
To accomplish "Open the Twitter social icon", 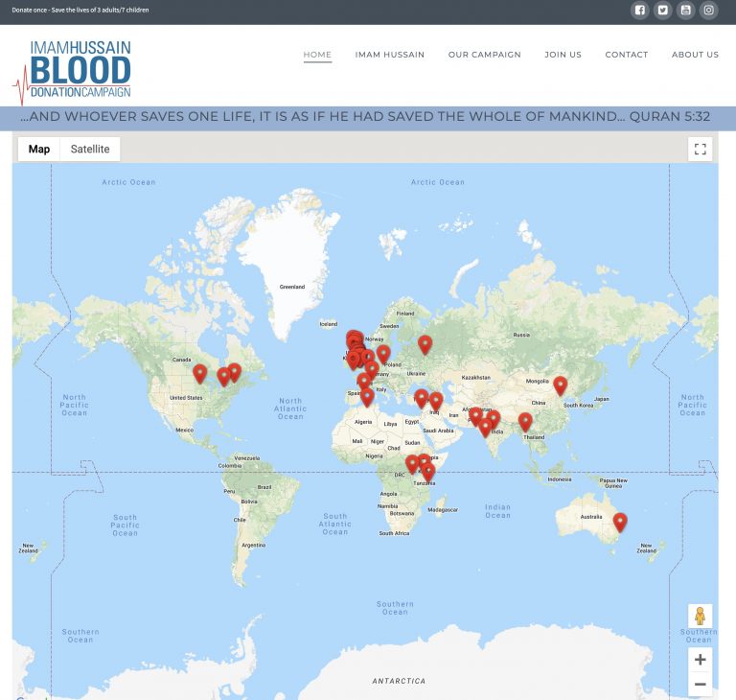I will point(663,11).
